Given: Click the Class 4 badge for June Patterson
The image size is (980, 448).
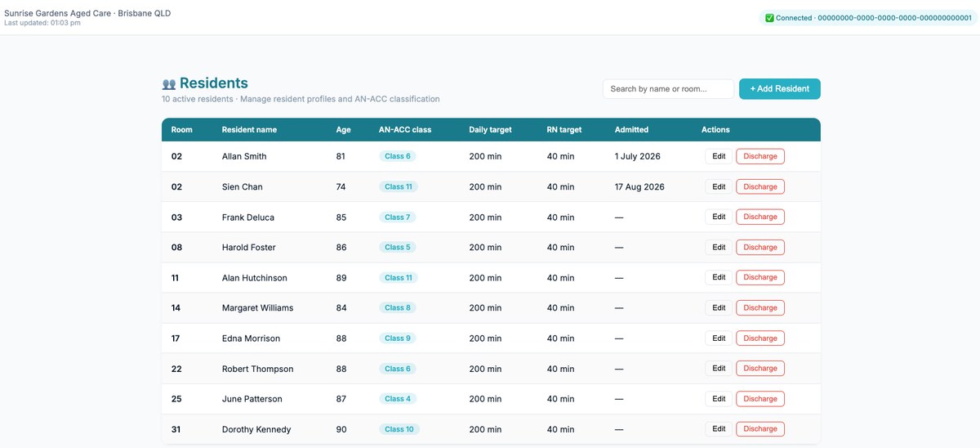Looking at the screenshot, I should click(398, 399).
